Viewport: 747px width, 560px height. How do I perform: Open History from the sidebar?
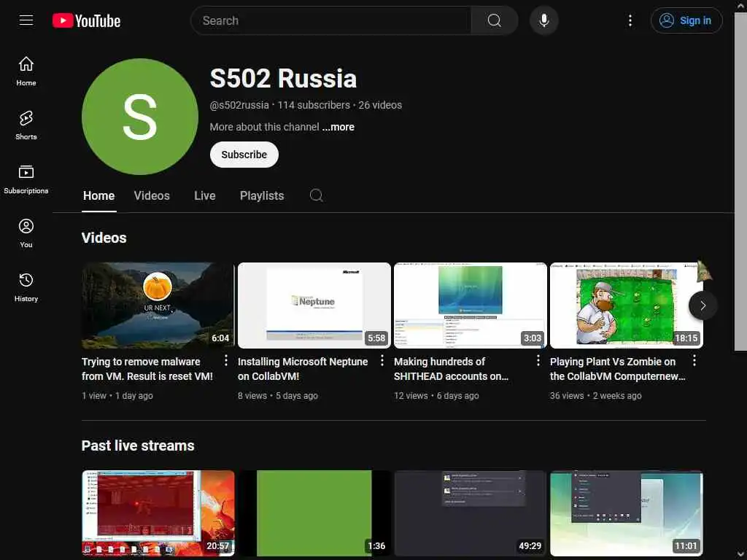26,287
